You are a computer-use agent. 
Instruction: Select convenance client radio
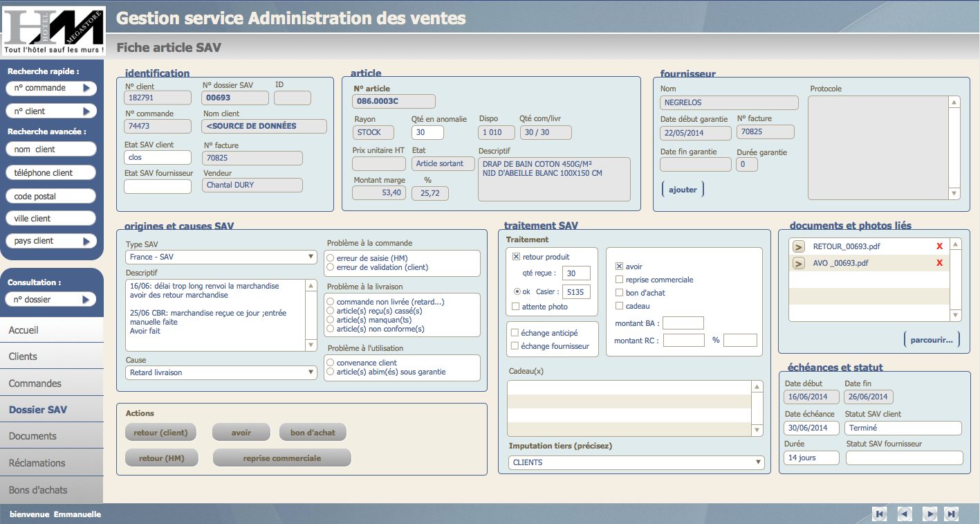tap(331, 363)
